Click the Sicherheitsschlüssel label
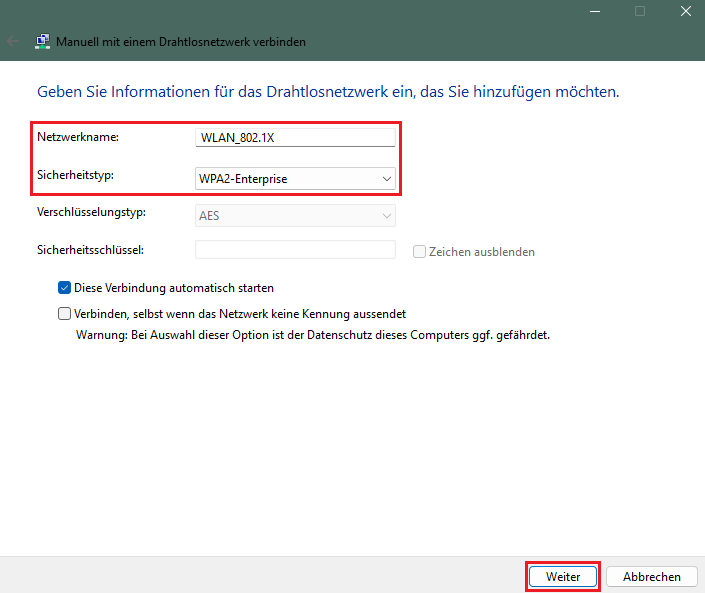 [90, 250]
